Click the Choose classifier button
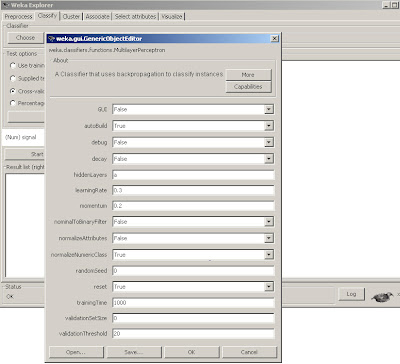 [x=25, y=38]
